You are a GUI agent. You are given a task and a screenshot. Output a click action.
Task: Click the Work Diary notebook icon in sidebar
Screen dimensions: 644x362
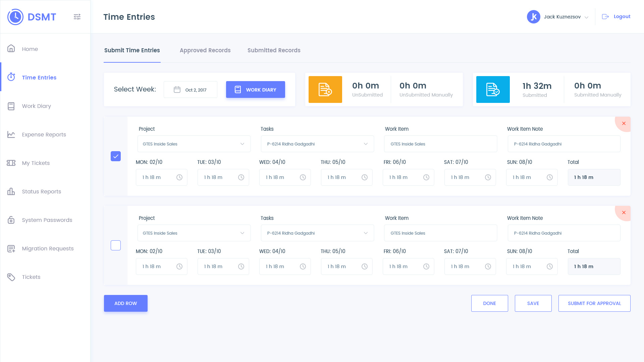click(x=11, y=106)
